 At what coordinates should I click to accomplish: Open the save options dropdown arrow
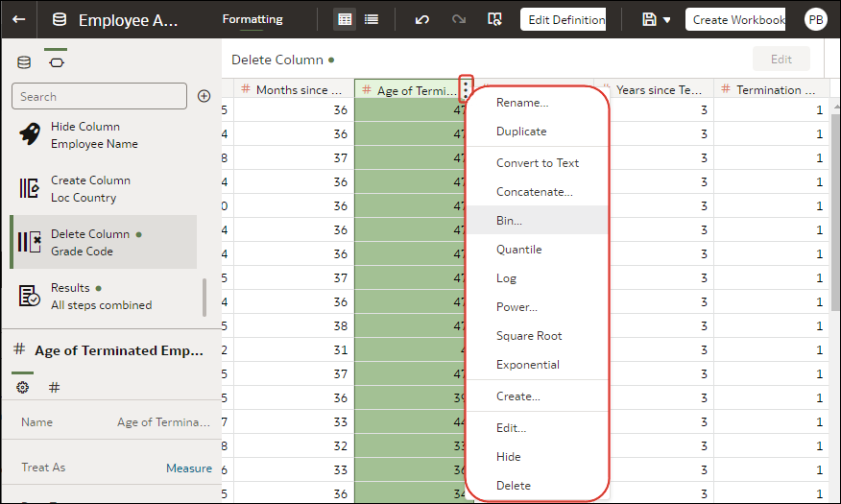pos(666,20)
